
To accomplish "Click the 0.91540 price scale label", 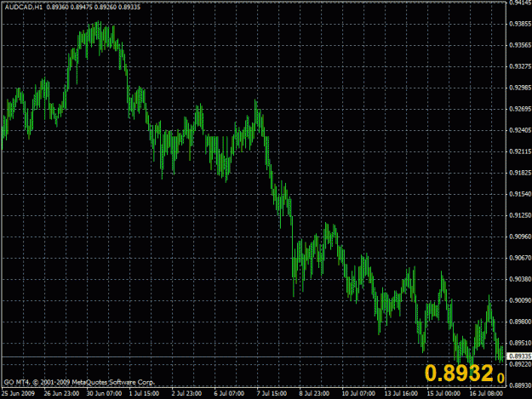I will tap(520, 194).
